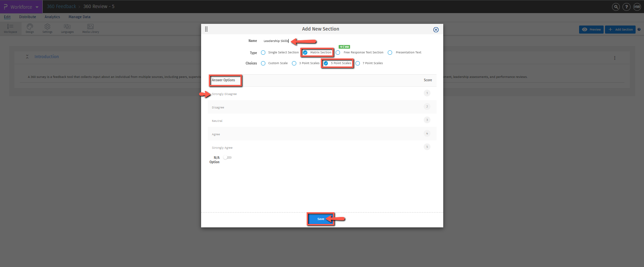Open the HW user avatar menu
This screenshot has width=644, height=267.
click(x=637, y=7)
